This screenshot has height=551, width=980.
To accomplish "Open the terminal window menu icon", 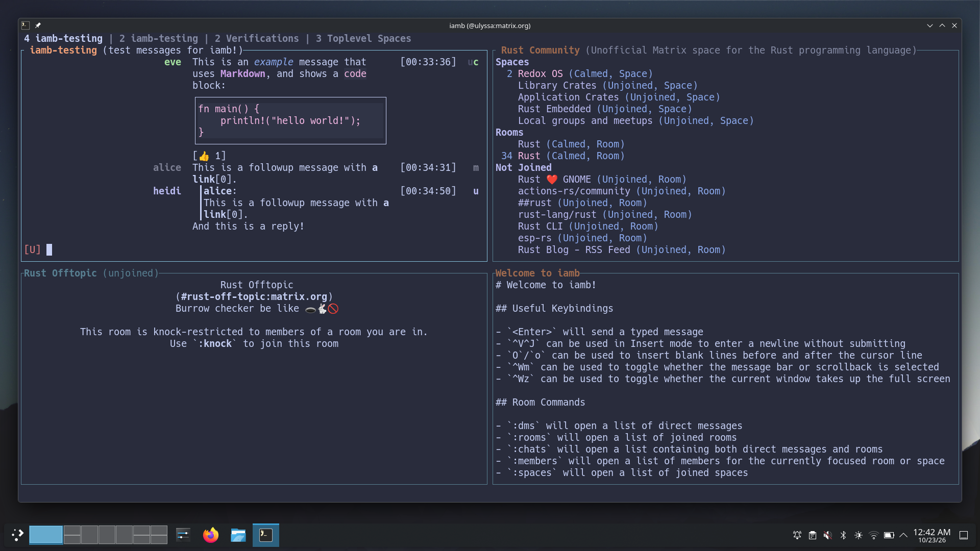I will (x=26, y=26).
